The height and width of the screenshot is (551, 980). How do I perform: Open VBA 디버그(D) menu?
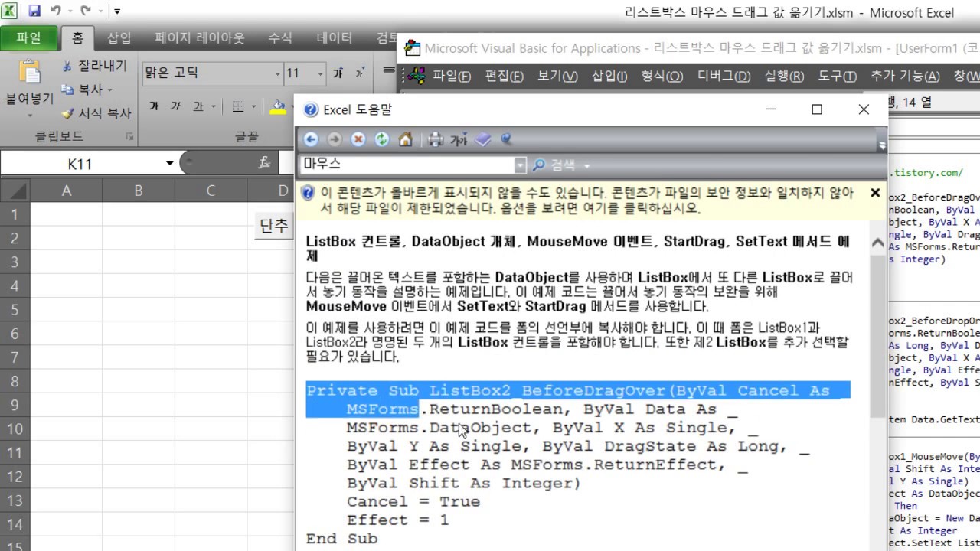[x=724, y=76]
